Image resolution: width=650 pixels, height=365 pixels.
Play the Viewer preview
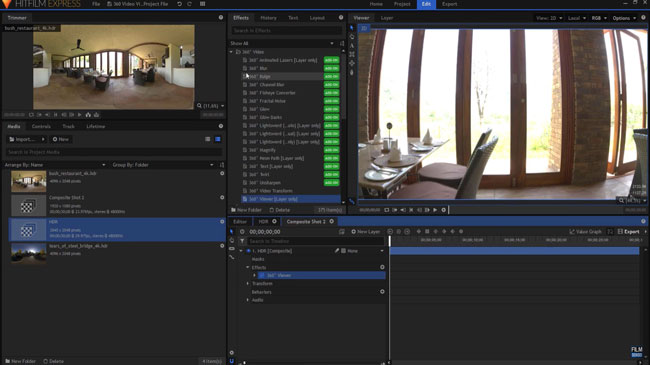tap(435, 210)
